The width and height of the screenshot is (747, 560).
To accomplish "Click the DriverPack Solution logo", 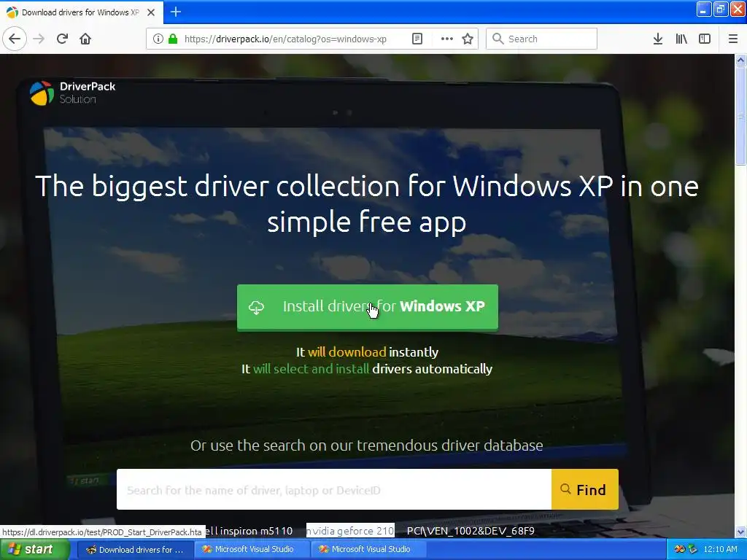I will [73, 93].
